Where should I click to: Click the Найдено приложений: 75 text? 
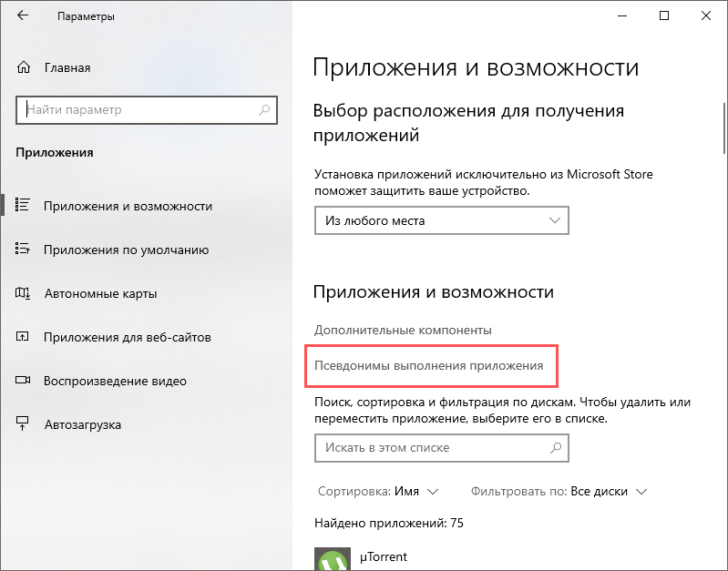[x=389, y=523]
